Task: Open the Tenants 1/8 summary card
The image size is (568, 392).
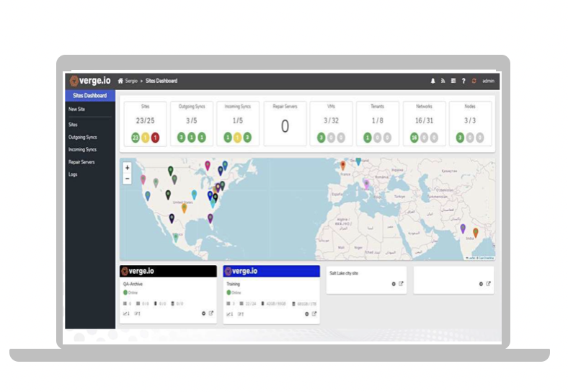Action: tap(378, 123)
